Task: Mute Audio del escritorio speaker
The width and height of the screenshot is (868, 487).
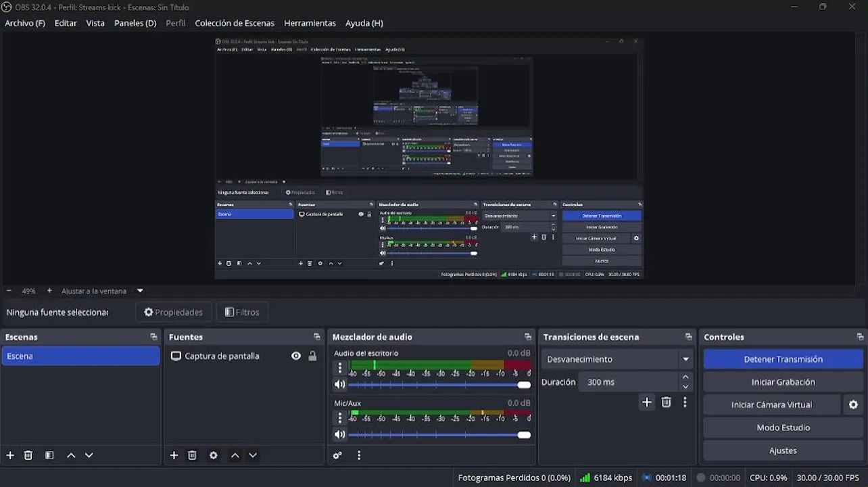Action: (340, 384)
